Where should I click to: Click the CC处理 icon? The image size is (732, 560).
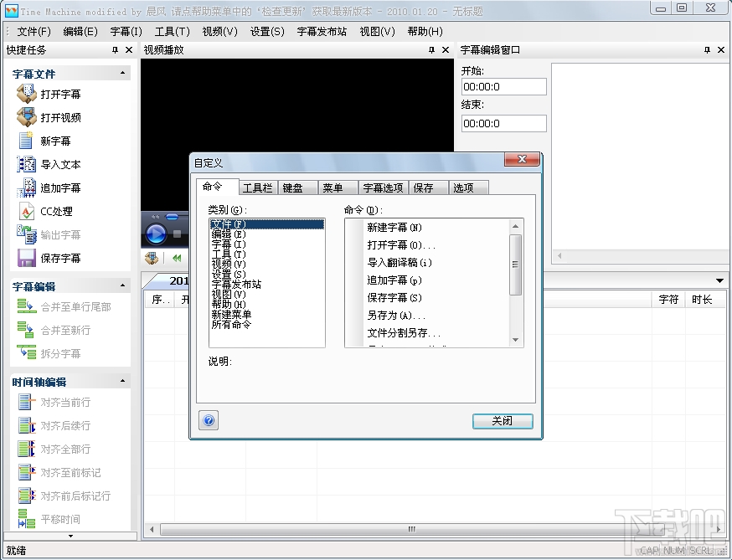(x=27, y=211)
